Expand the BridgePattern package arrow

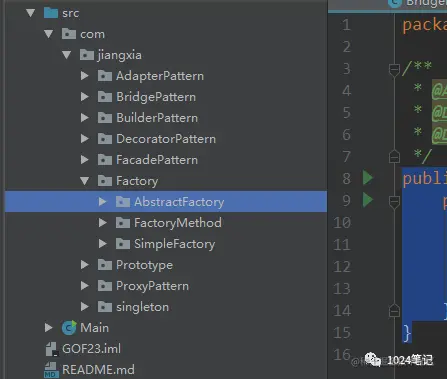click(x=85, y=97)
